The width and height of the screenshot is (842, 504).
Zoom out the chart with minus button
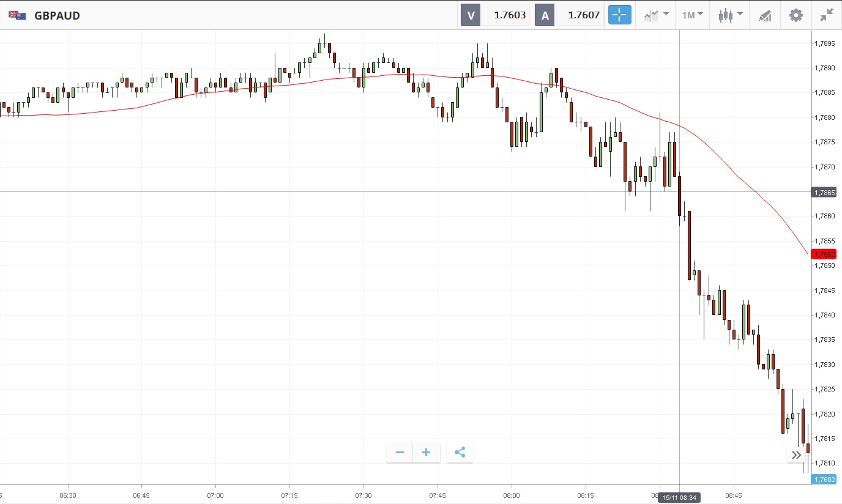click(x=400, y=453)
